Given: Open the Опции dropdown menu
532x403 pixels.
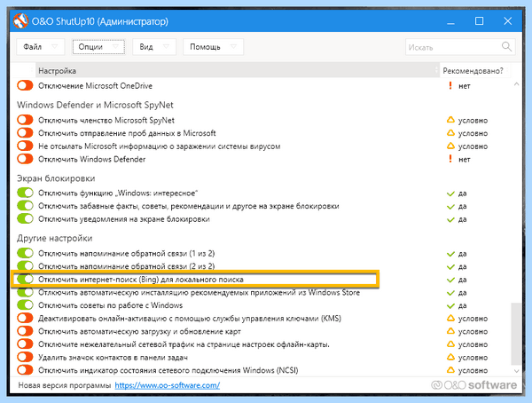Looking at the screenshot, I should coord(98,46).
